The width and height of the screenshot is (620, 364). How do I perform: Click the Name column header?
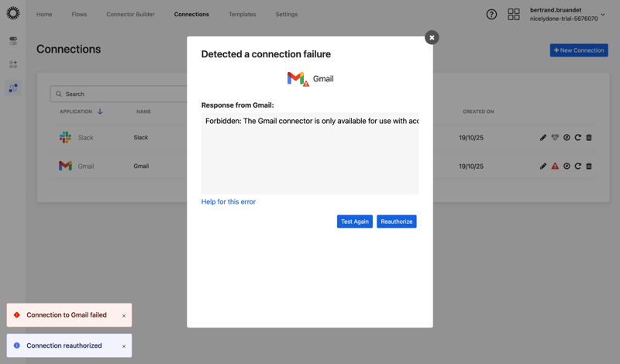pos(143,112)
